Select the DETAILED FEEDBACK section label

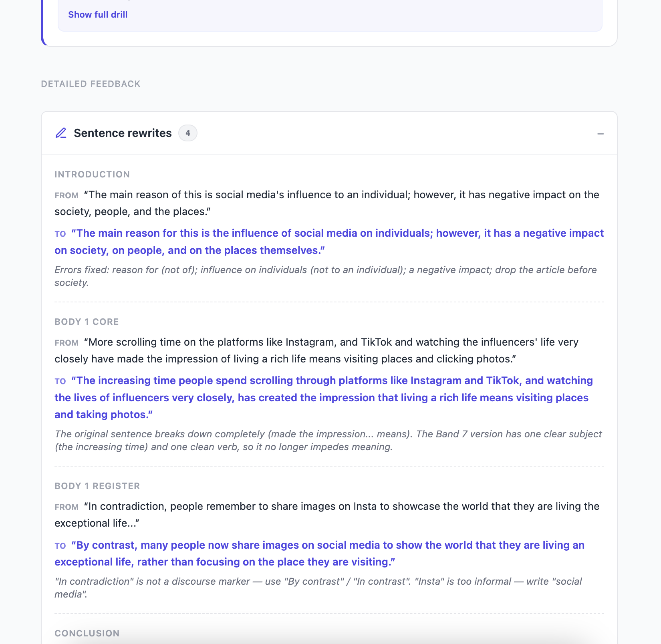coord(91,84)
